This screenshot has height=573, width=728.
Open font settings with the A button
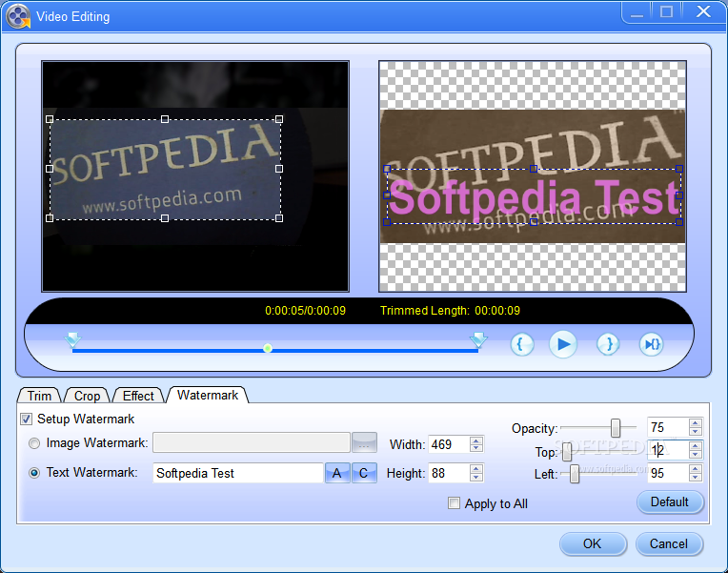(x=337, y=473)
